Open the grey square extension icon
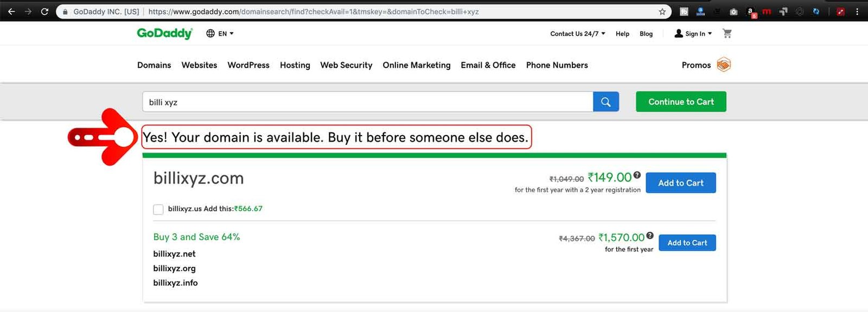 685,11
